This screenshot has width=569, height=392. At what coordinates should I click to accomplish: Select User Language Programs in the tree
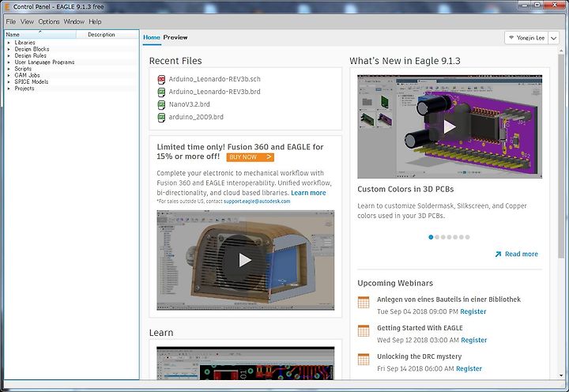pos(44,62)
